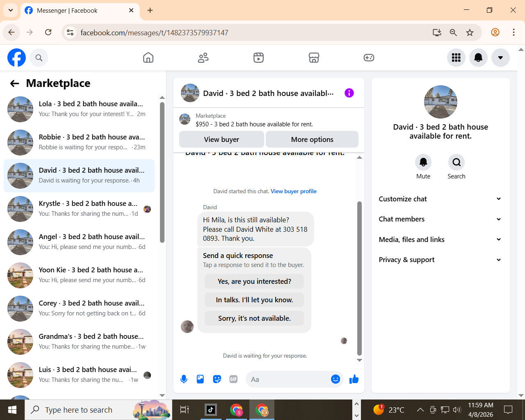Screen dimensions: 525x420
Task: Open the Krystle conversation
Action: tap(79, 209)
